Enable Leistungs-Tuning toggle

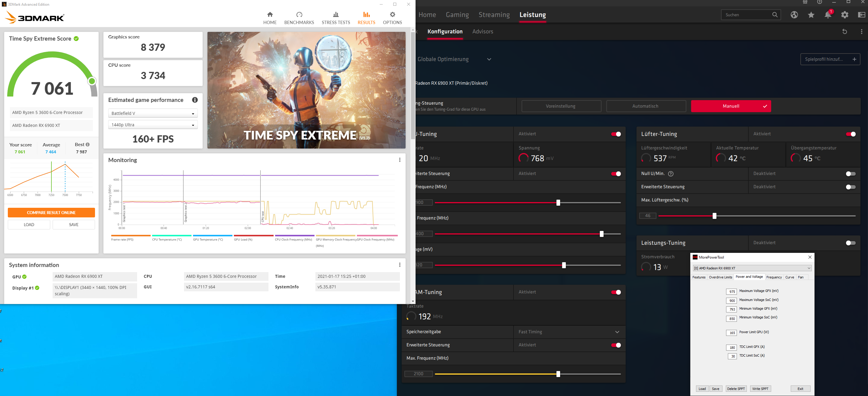coord(850,243)
